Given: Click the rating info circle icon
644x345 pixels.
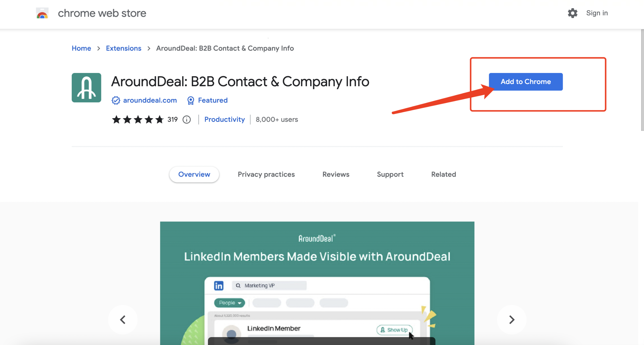Looking at the screenshot, I should (x=187, y=120).
